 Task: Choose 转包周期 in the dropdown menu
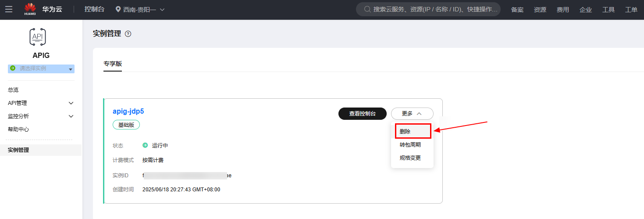tap(410, 144)
